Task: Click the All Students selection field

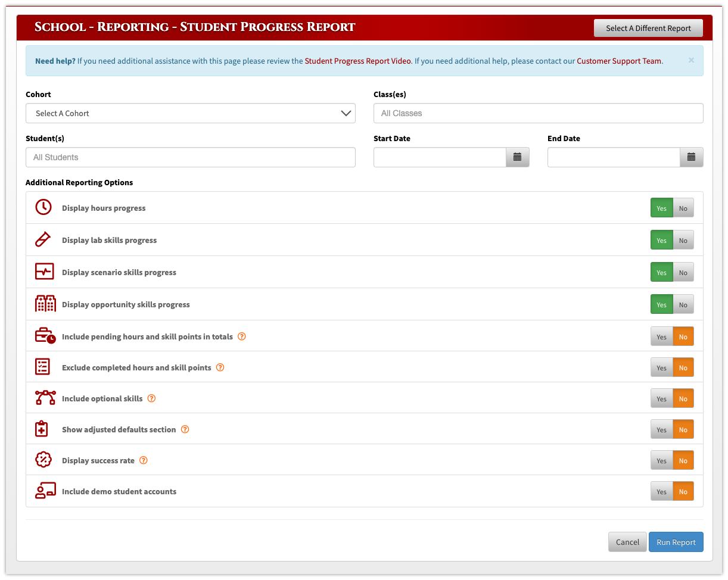Action: 191,157
